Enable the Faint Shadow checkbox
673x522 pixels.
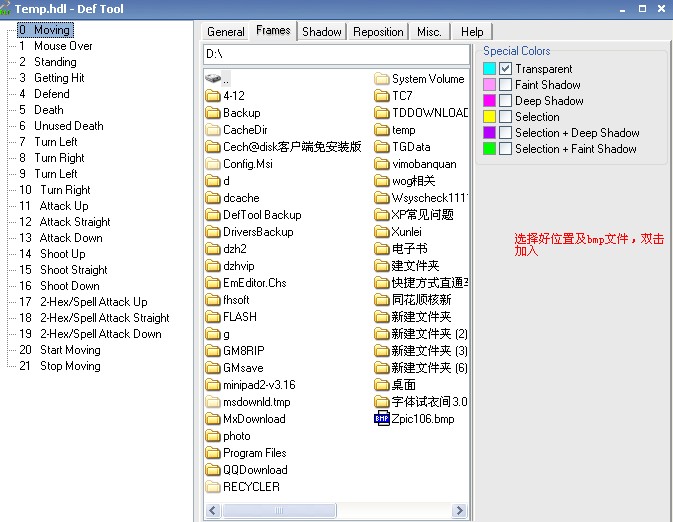coord(506,85)
